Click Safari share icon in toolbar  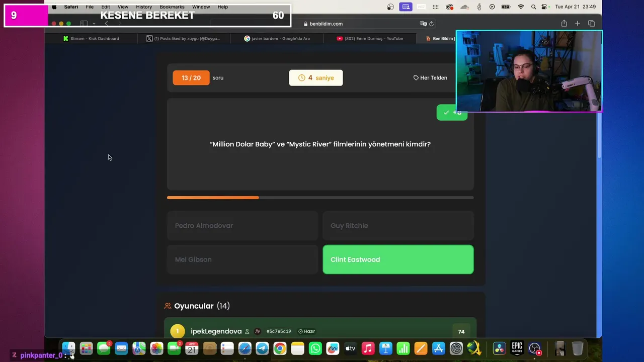point(564,24)
